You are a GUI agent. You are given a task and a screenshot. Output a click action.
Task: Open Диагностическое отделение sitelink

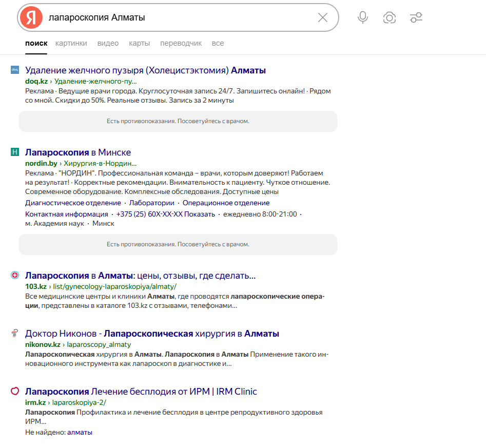[x=73, y=203]
